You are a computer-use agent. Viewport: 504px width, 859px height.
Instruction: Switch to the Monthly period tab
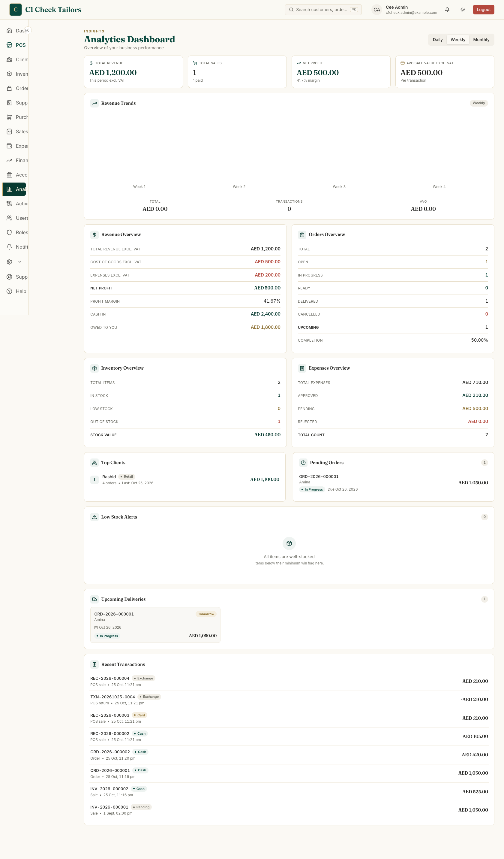point(481,40)
